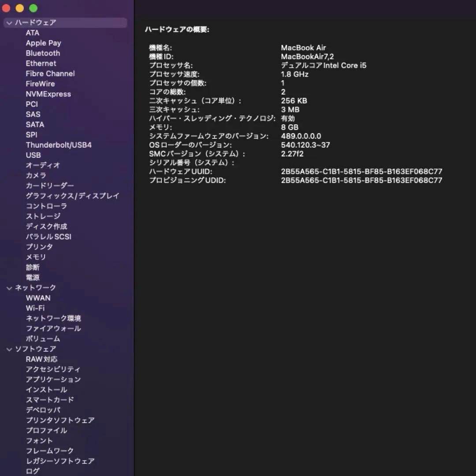Select フォント under ソフトウェア
This screenshot has height=476, width=476.
(39, 441)
